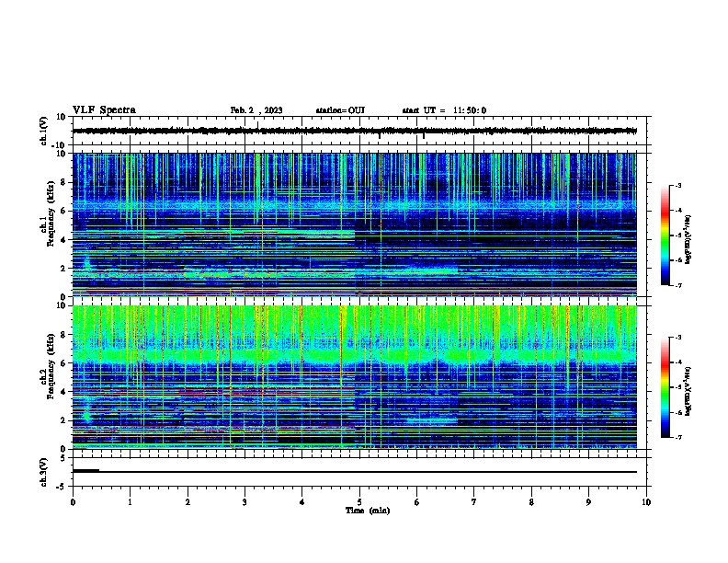Click the thick black segment starting the ch.3 trace

tap(85, 471)
